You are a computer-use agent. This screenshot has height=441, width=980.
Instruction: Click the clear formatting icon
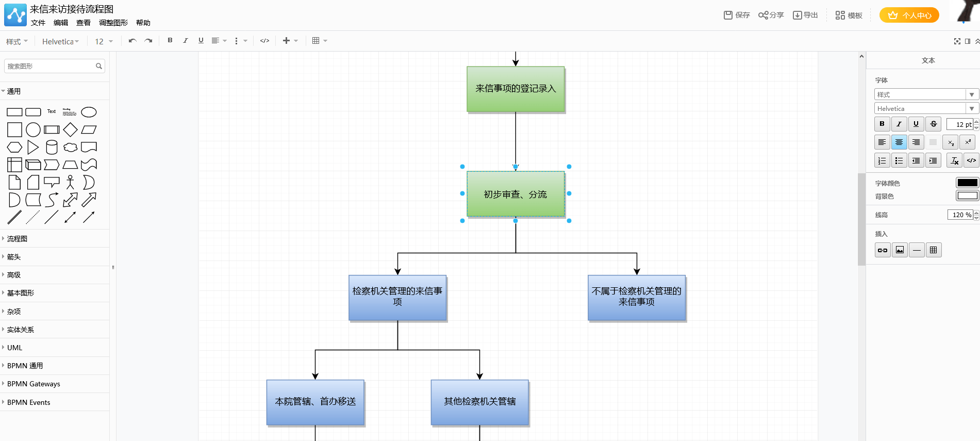955,161
